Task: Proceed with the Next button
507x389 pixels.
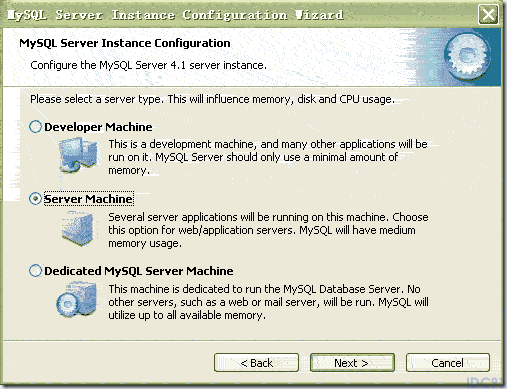Action: click(x=352, y=363)
